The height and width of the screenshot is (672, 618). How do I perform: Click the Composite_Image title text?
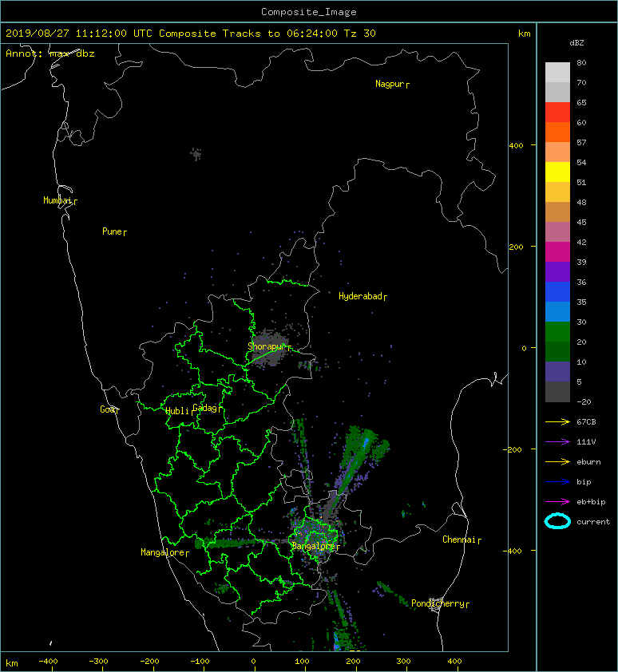309,12
